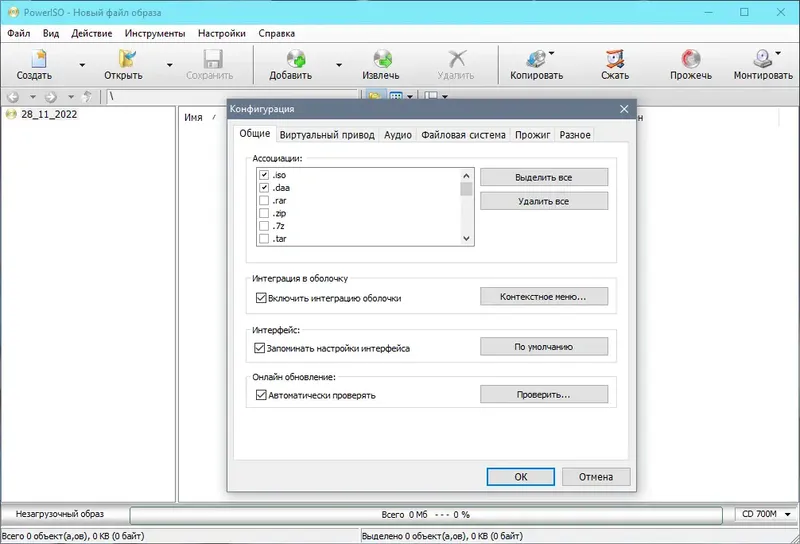Click the Выделить все button

coord(544,177)
